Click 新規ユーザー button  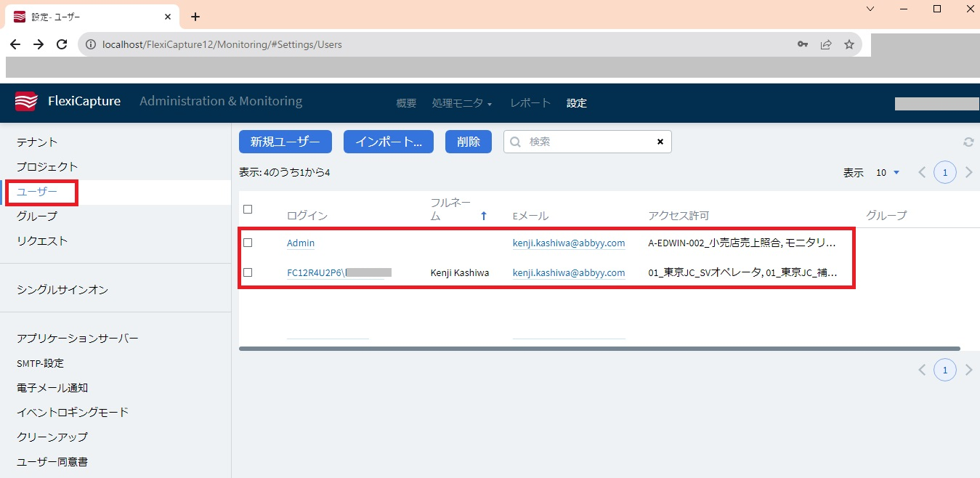[x=286, y=142]
